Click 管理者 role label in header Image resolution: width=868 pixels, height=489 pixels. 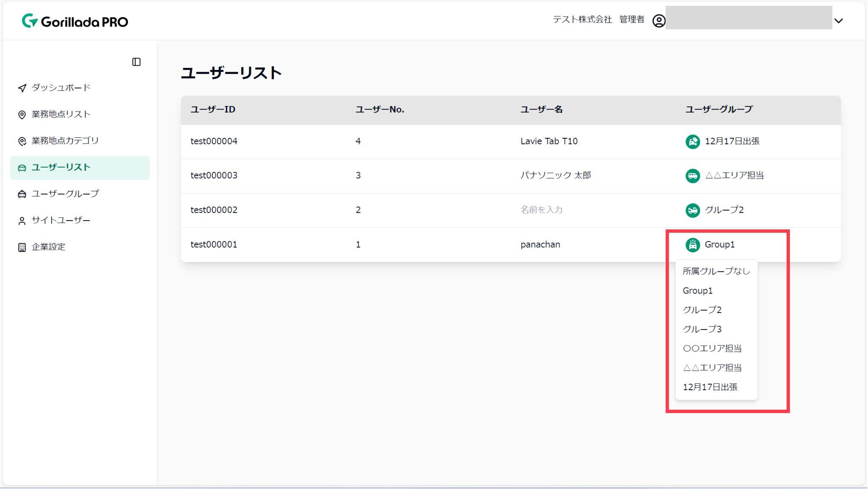click(x=632, y=20)
